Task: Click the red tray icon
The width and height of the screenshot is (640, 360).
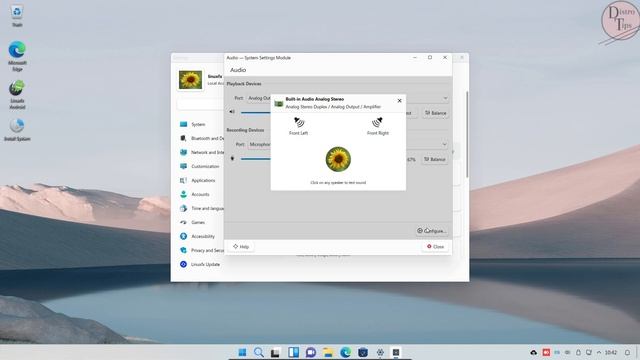Action: [x=546, y=352]
